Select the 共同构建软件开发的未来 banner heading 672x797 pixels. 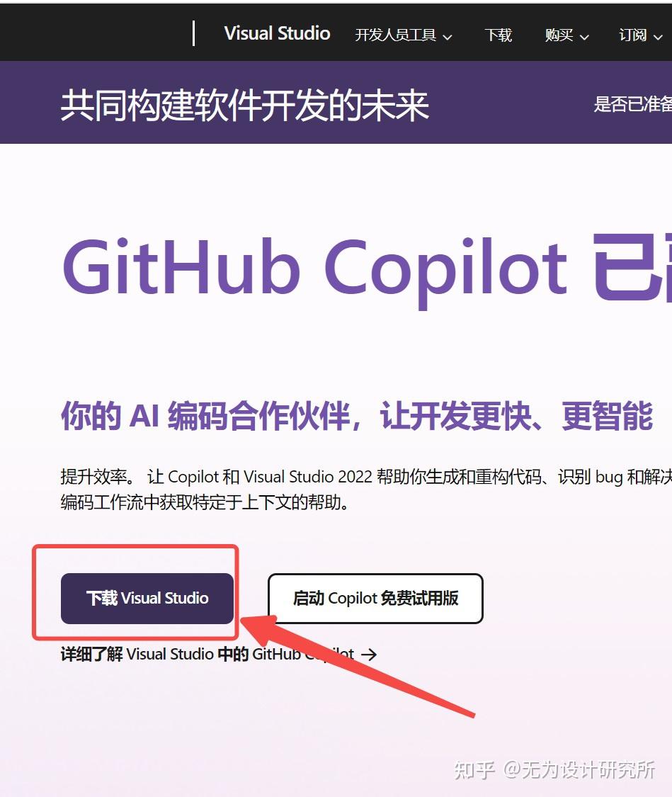click(245, 106)
